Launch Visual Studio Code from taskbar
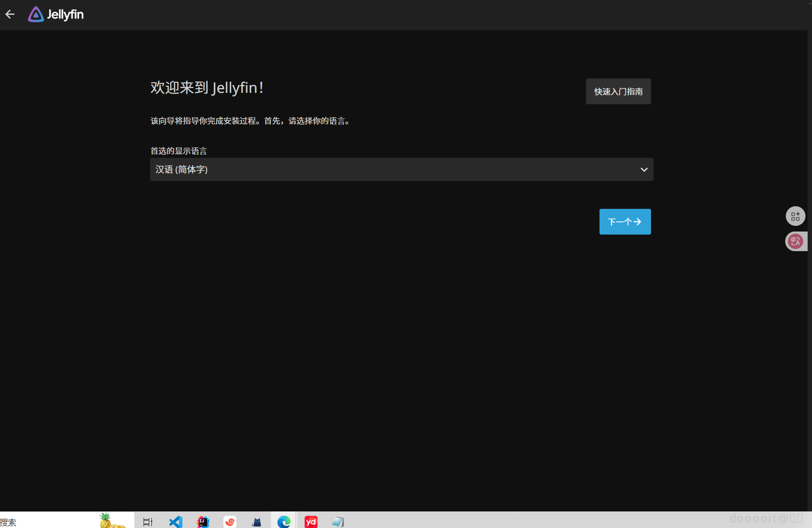The width and height of the screenshot is (812, 528). (176, 522)
